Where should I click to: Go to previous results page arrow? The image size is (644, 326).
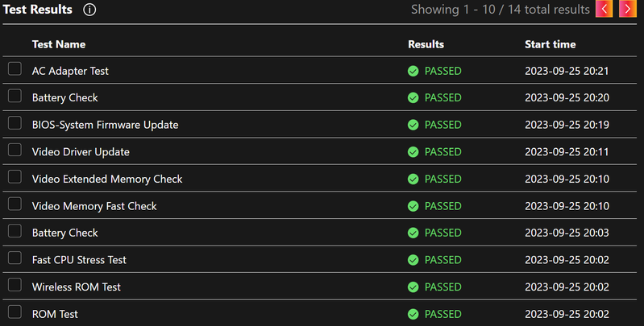[x=604, y=9]
